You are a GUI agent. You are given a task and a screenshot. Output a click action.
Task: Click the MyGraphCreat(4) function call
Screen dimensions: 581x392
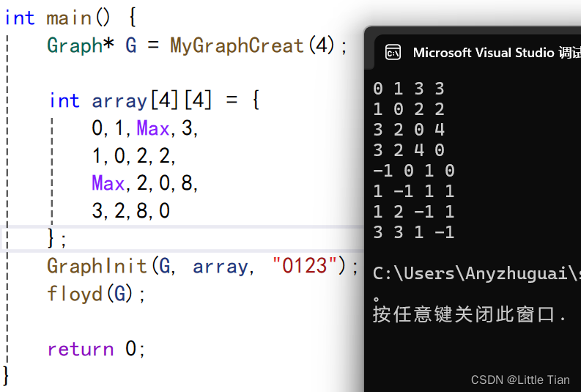(253, 45)
